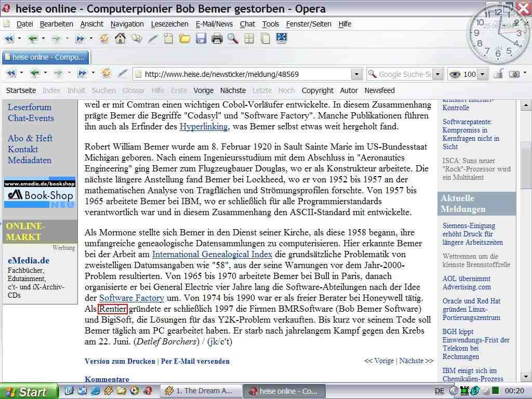Open file using yellow folder icon
This screenshot has width=532, height=399.
184,38
